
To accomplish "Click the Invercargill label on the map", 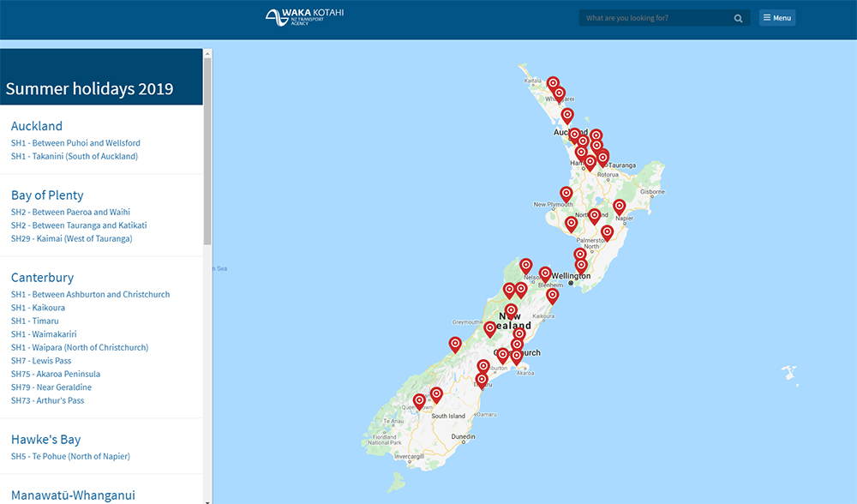I will click(410, 457).
